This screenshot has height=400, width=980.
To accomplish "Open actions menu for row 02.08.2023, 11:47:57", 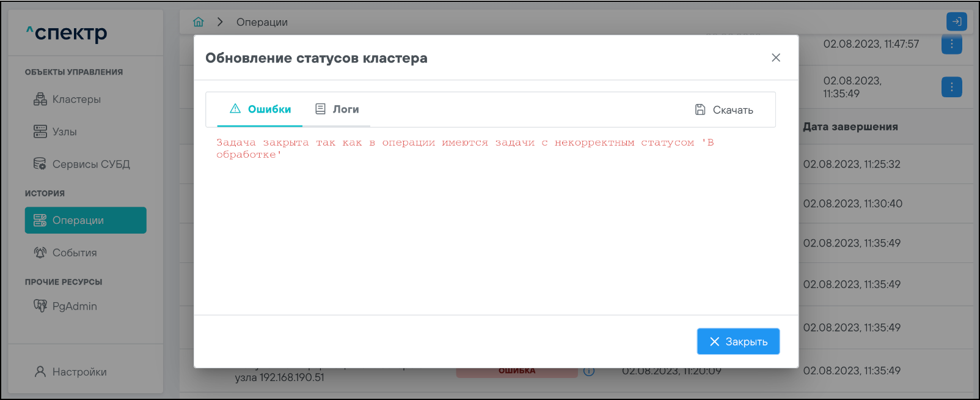I will point(952,44).
